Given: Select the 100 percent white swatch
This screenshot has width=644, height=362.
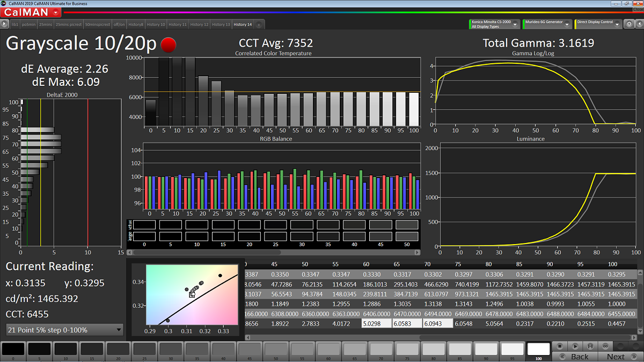Looking at the screenshot, I should [538, 349].
